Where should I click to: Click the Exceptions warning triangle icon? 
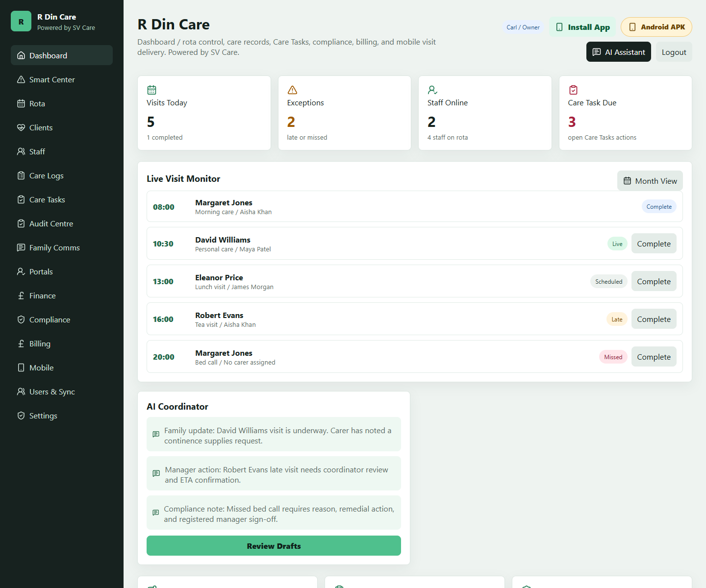coord(292,90)
